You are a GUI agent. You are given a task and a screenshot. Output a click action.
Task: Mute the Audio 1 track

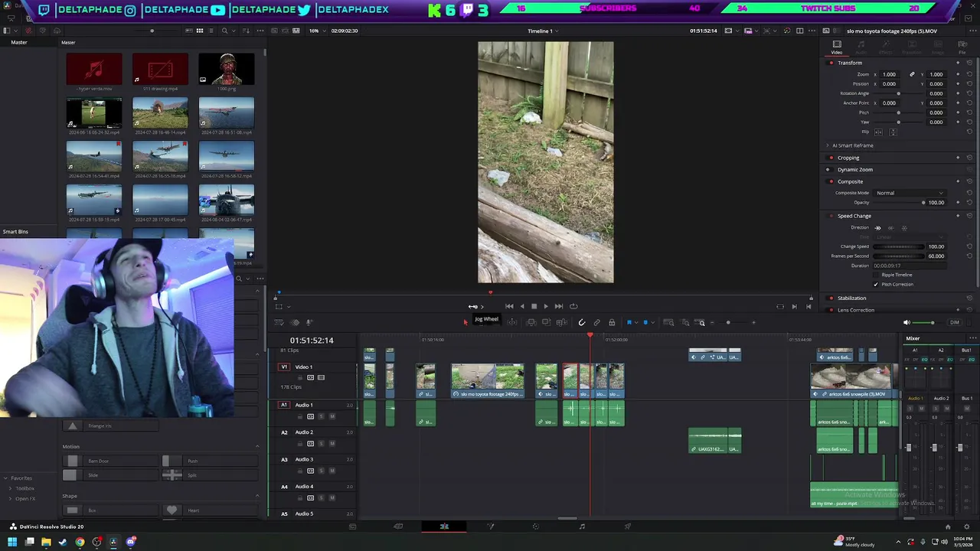coord(332,416)
